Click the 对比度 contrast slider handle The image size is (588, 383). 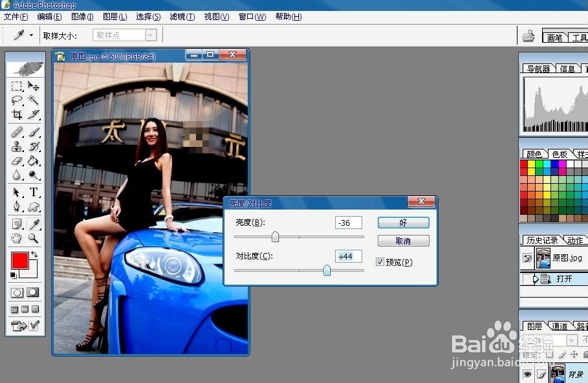326,270
